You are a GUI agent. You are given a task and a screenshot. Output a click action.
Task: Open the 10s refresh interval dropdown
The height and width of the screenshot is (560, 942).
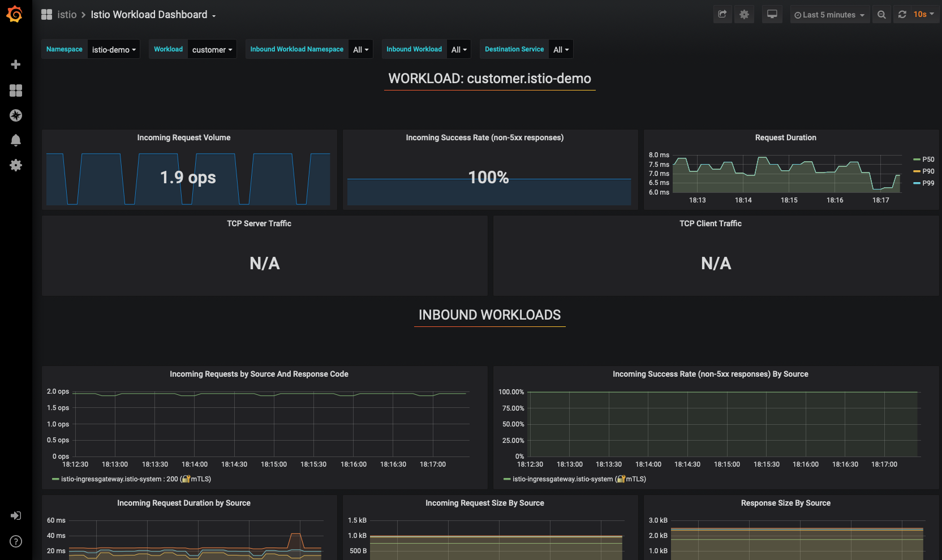click(924, 15)
